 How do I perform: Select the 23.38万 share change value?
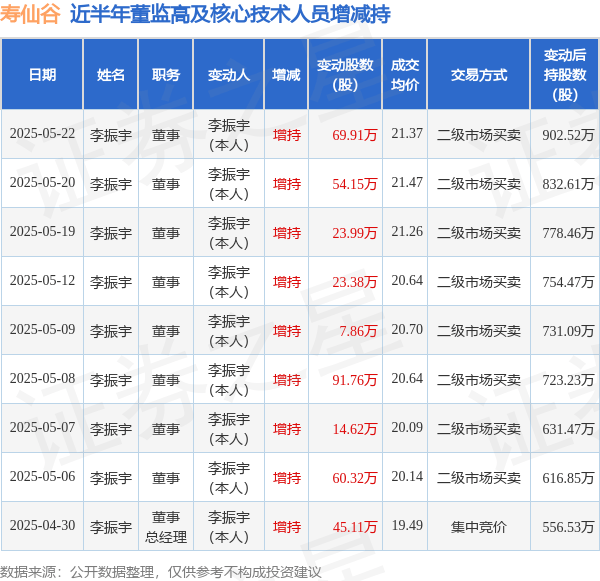(x=355, y=282)
